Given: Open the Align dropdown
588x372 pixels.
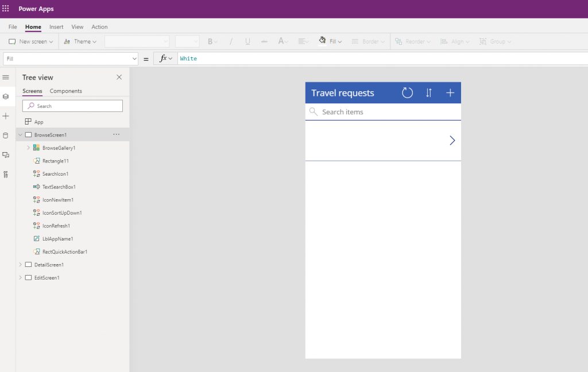Looking at the screenshot, I should click(x=455, y=42).
